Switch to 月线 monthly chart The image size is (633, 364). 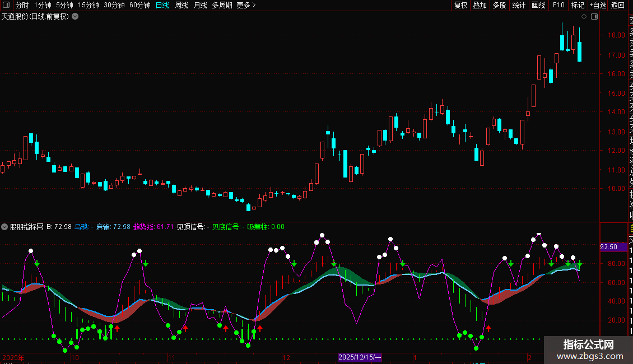coord(200,5)
